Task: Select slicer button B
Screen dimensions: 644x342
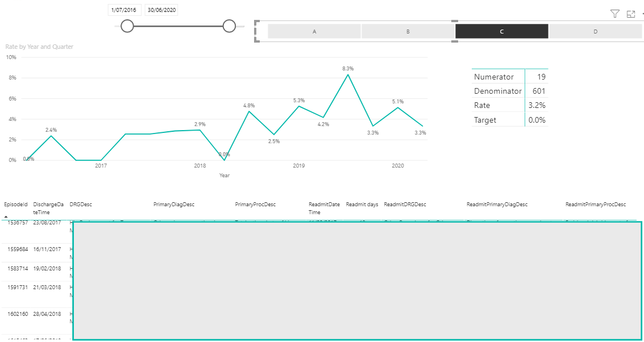Action: [x=408, y=31]
